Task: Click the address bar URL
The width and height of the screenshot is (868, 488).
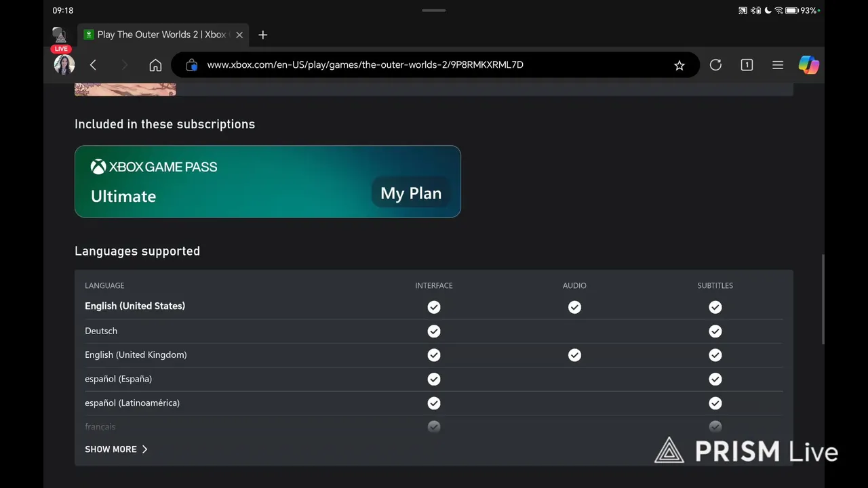Action: pos(365,65)
